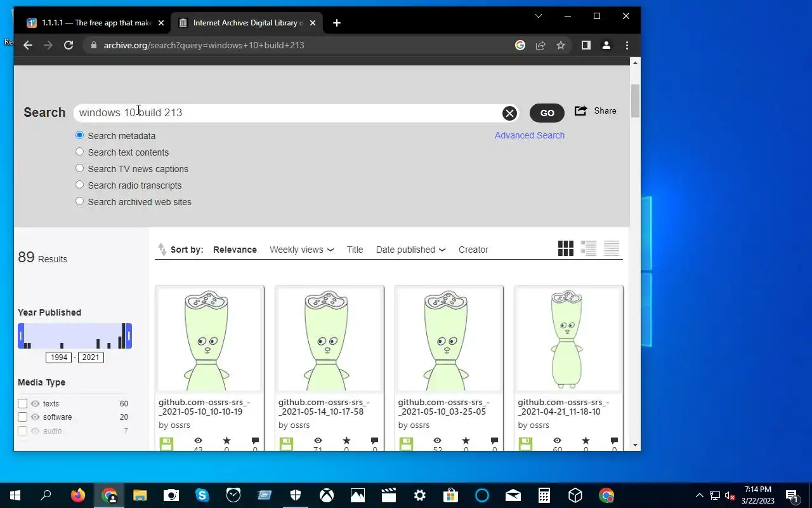Select Search text contents option
812x508 pixels.
click(79, 152)
